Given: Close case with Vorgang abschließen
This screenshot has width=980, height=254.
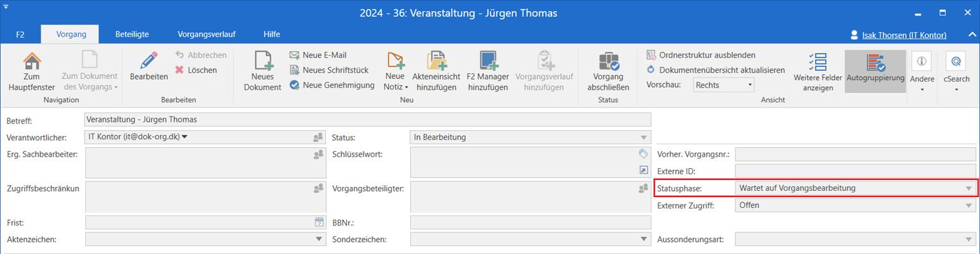Looking at the screenshot, I should tap(608, 72).
